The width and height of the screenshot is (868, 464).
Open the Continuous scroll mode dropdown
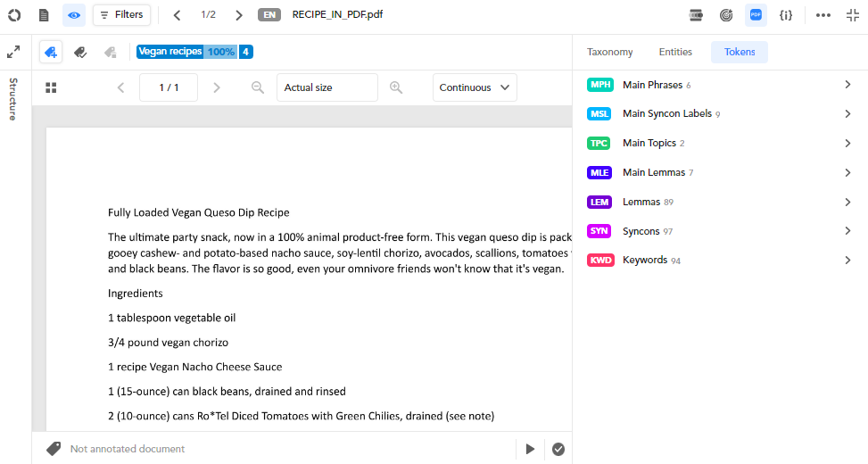pyautogui.click(x=474, y=87)
